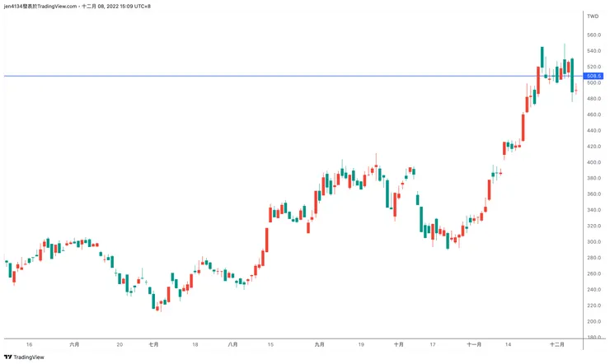The image size is (610, 364).
Task: Click the 560.0 price axis label
Action: [x=594, y=35]
